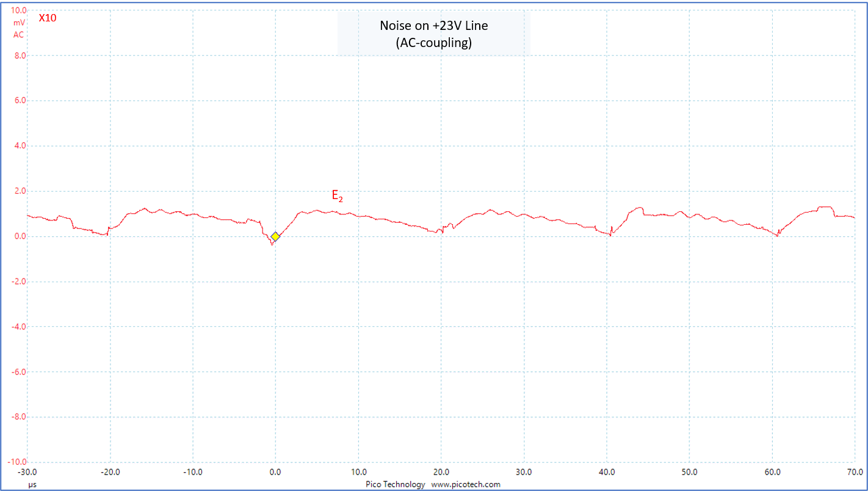Select the 40.0 label on the time axis
This screenshot has height=491, width=868.
[x=606, y=472]
